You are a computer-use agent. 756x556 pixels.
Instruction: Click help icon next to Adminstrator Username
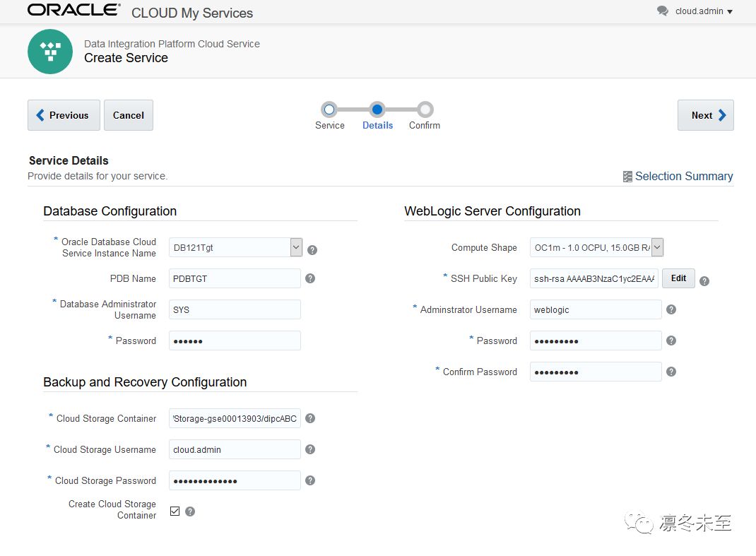pos(671,309)
